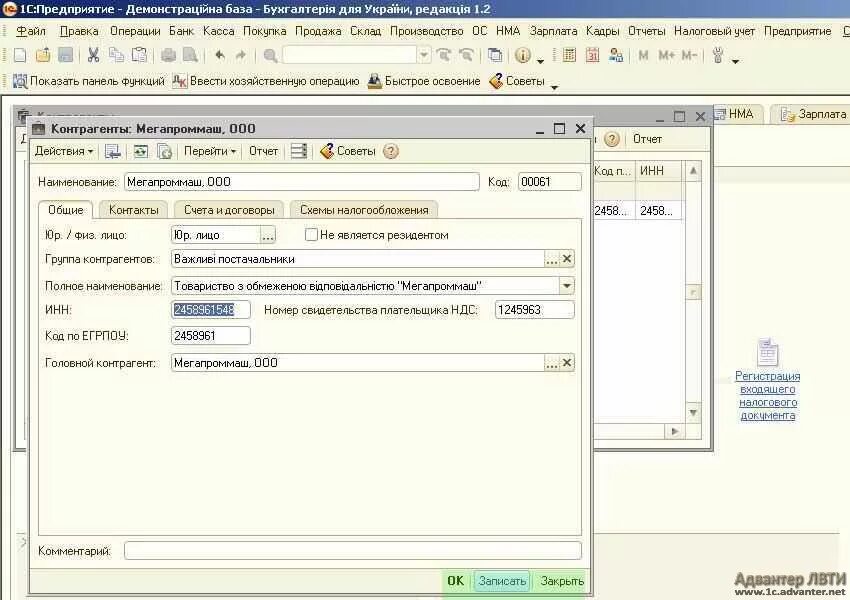Click Быстрое освоение toolbar button
Image resolution: width=850 pixels, height=600 pixels.
click(x=424, y=81)
